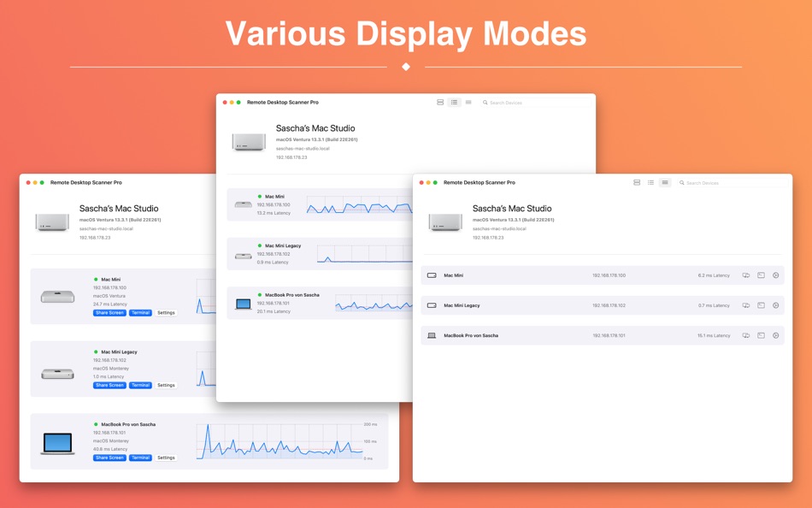Focus Search Devices field in compact-list window
The width and height of the screenshot is (812, 508).
point(733,182)
